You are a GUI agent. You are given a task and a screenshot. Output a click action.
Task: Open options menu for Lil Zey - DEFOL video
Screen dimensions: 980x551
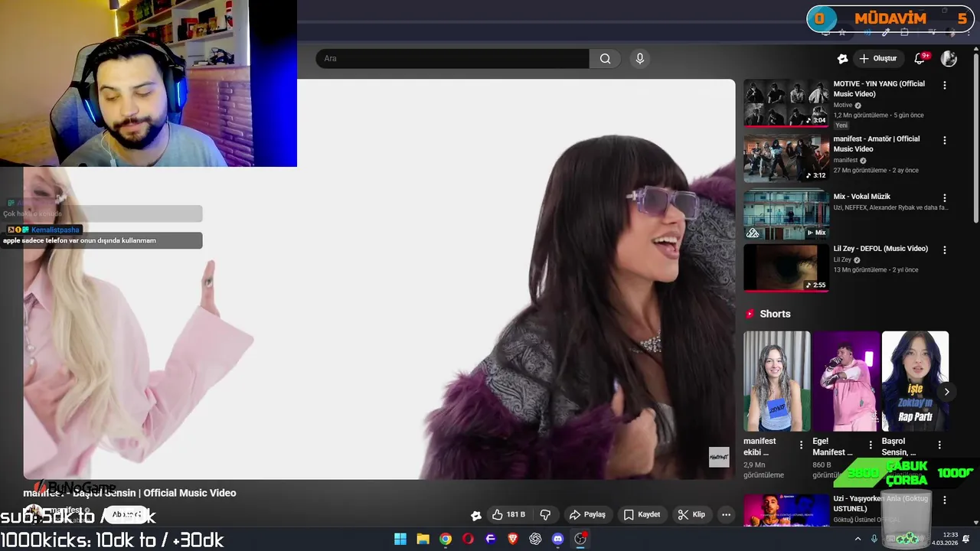(945, 250)
